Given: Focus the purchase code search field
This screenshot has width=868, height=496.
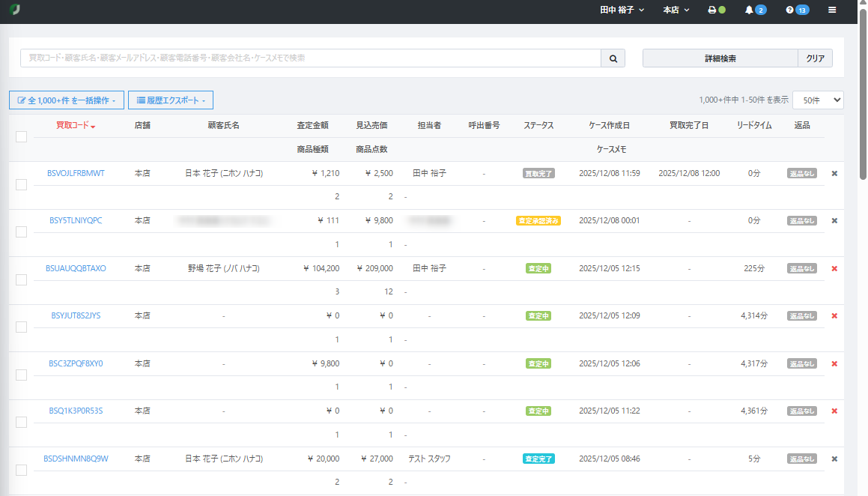Looking at the screenshot, I should tap(310, 58).
